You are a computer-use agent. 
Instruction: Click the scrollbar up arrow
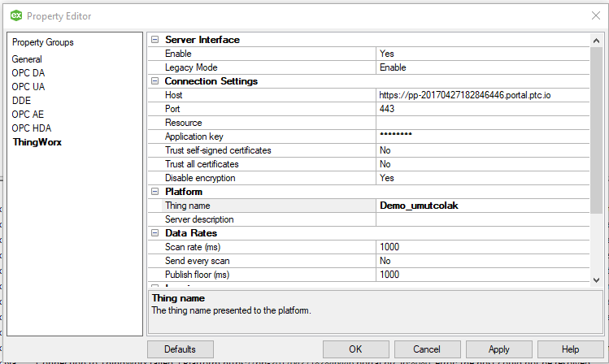click(597, 41)
